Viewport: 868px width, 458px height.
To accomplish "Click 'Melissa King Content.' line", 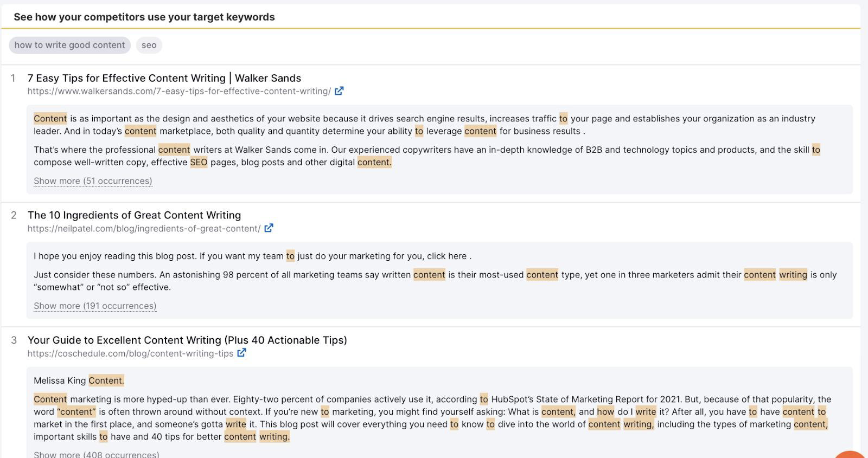I will [79, 380].
